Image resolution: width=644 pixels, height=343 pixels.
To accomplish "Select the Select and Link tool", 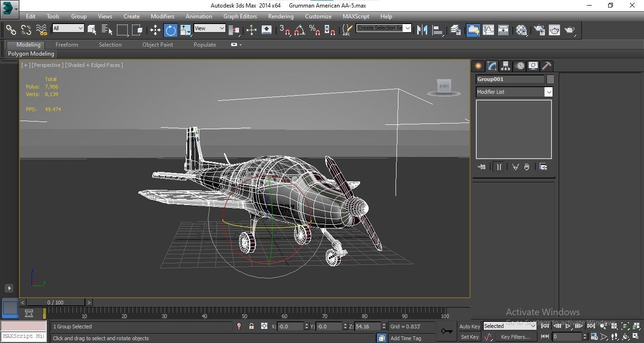I will point(10,30).
